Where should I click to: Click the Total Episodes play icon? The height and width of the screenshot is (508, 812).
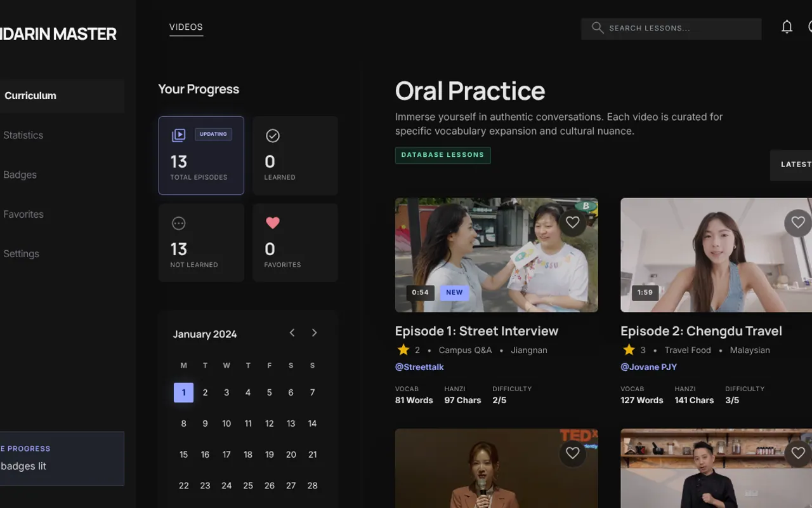pyautogui.click(x=179, y=135)
